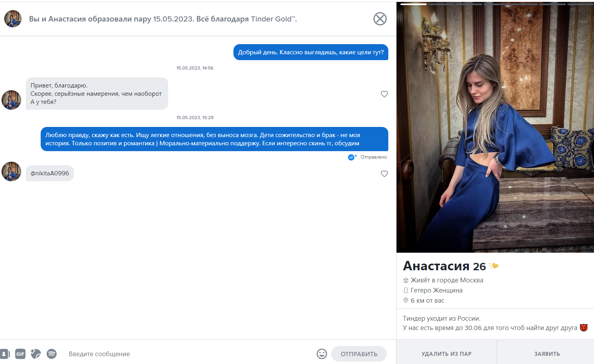Click 'Живёт в городе Москва' text
The image size is (594, 364).
coord(447,280)
